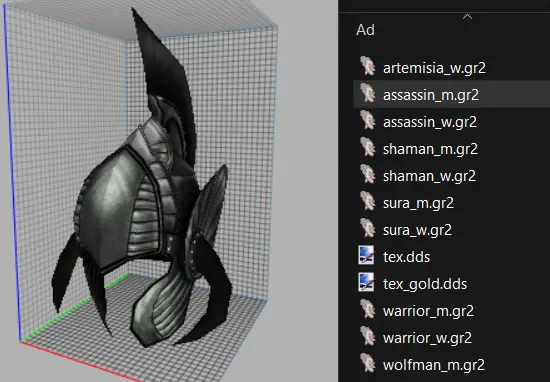Click the blue vertical axis line

pyautogui.click(x=12, y=172)
